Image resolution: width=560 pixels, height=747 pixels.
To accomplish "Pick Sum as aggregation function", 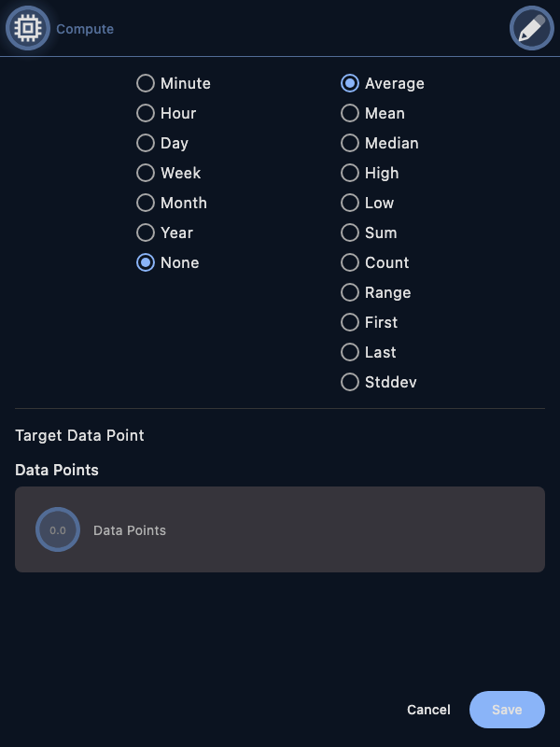I will 350,233.
